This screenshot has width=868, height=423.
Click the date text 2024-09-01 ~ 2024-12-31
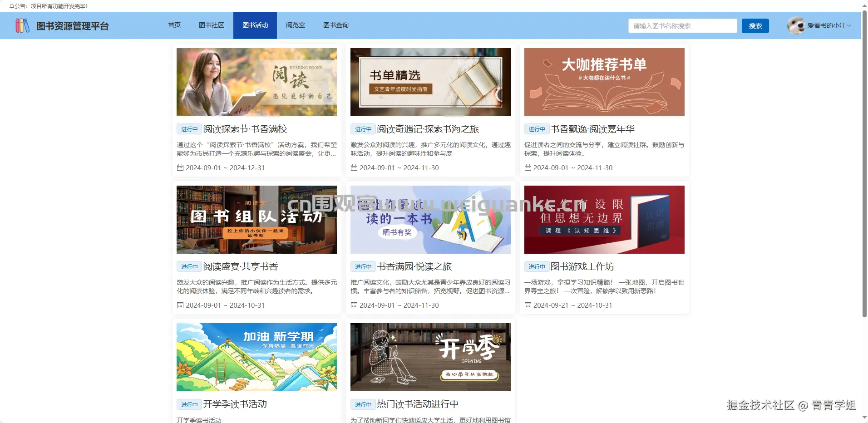click(225, 168)
